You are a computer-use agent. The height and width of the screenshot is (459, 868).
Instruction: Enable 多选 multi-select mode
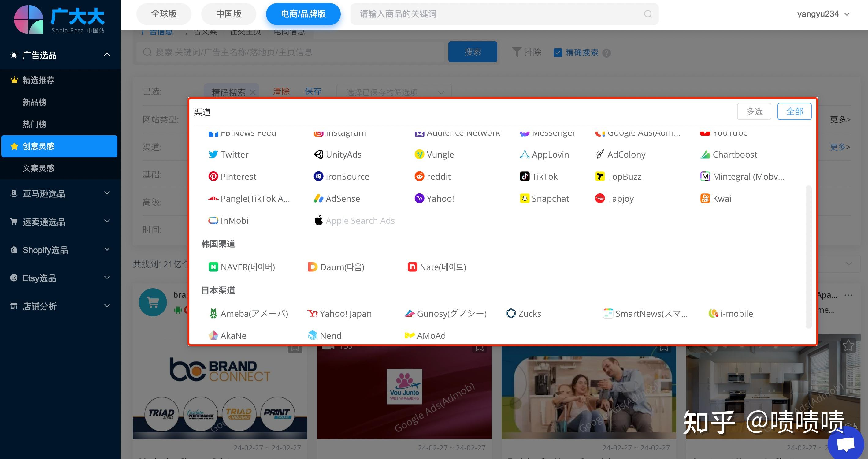coord(754,112)
